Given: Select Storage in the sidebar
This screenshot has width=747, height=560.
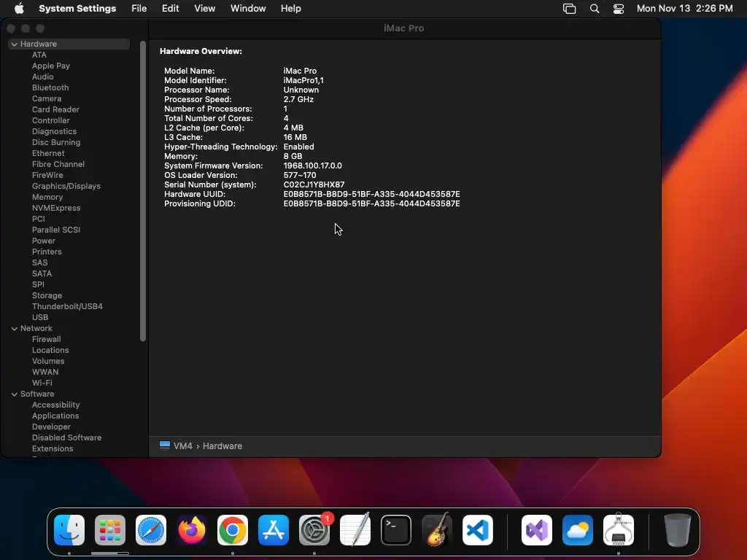Looking at the screenshot, I should tap(47, 296).
